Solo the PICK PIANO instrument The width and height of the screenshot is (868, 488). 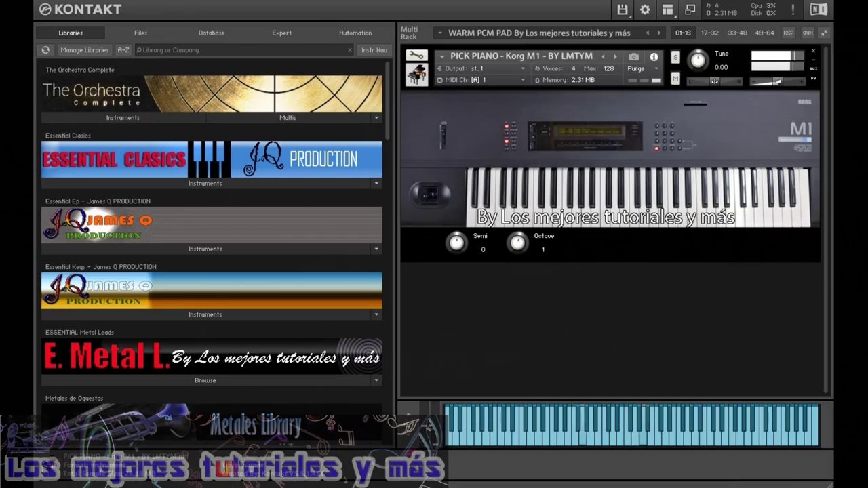pyautogui.click(x=675, y=58)
